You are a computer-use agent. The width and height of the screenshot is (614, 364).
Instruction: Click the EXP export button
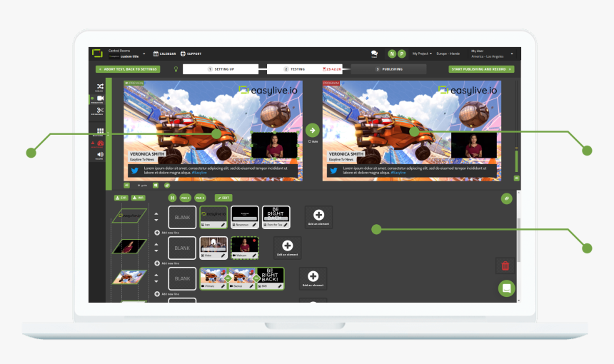tap(121, 198)
